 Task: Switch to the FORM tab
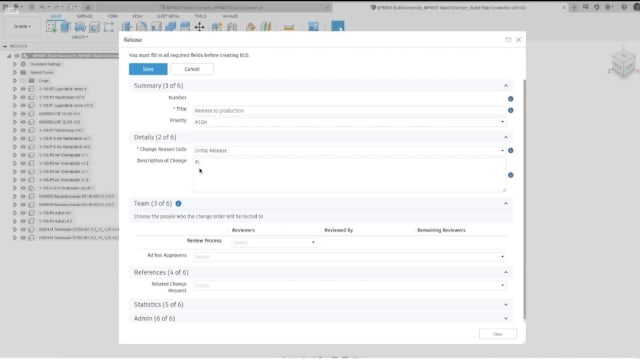point(112,16)
